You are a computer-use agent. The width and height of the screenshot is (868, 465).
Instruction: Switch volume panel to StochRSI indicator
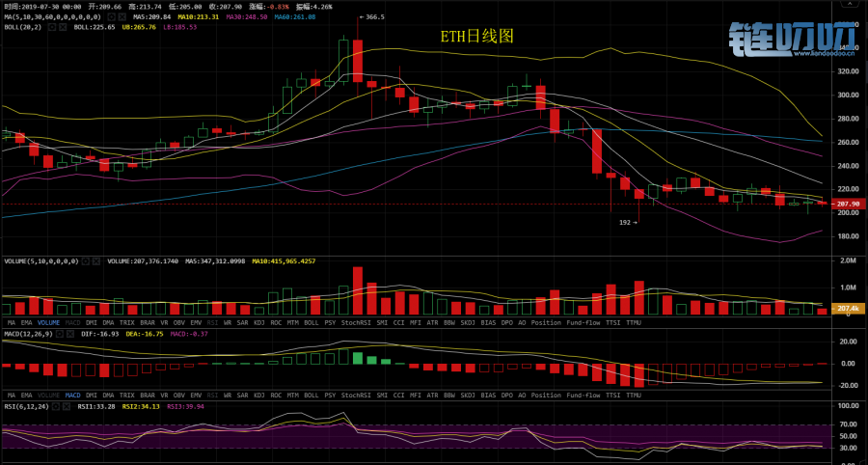coord(357,321)
